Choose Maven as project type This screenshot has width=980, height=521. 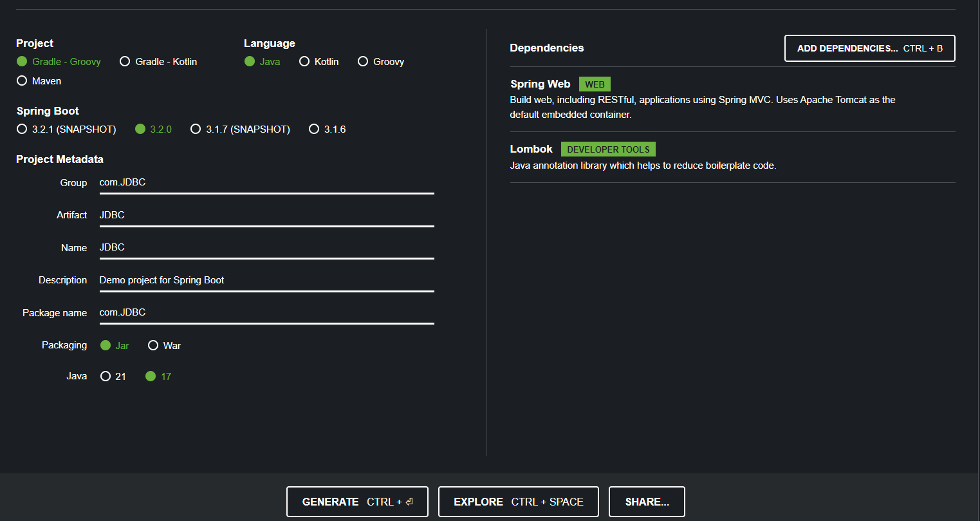coord(39,81)
